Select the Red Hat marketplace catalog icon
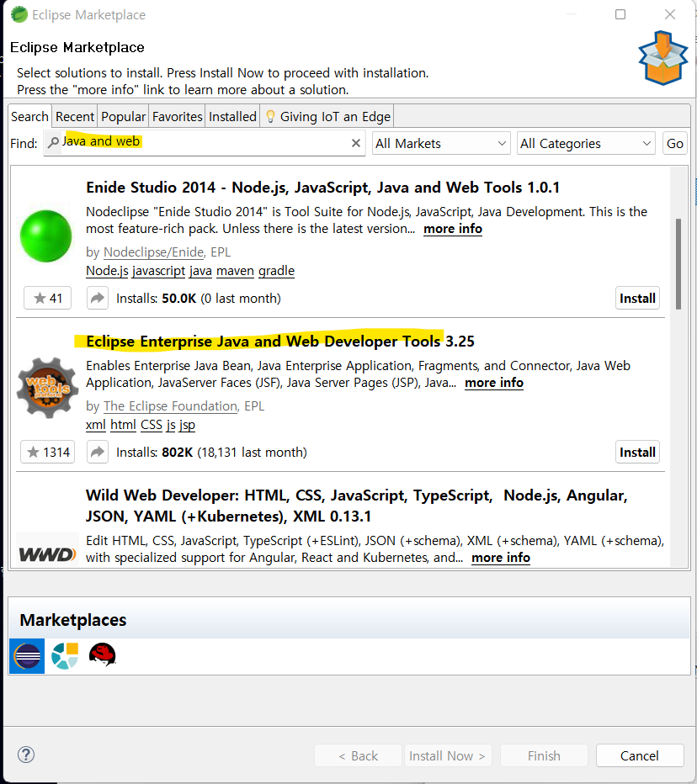The image size is (697, 784). coord(103,654)
